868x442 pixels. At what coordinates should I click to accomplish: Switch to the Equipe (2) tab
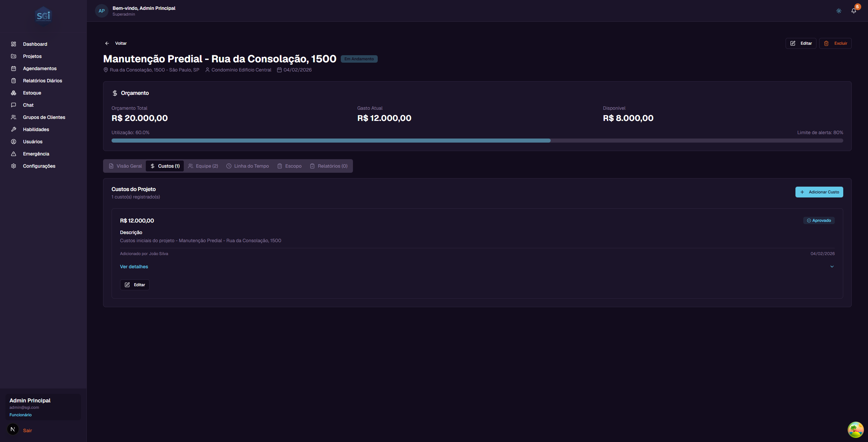(203, 166)
